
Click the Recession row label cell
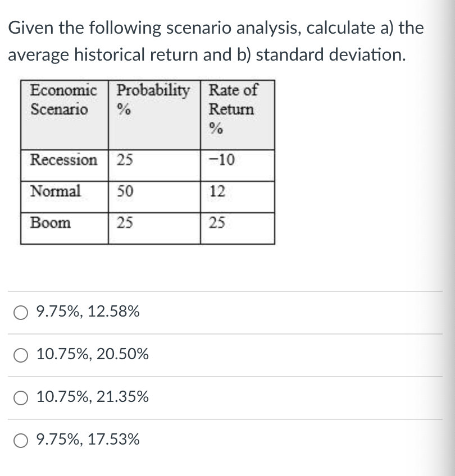tap(63, 160)
